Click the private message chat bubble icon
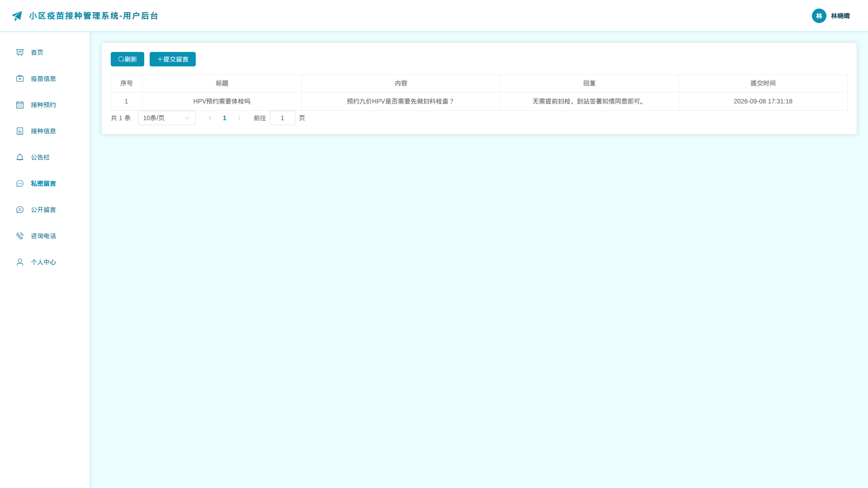The image size is (868, 488). [x=20, y=183]
